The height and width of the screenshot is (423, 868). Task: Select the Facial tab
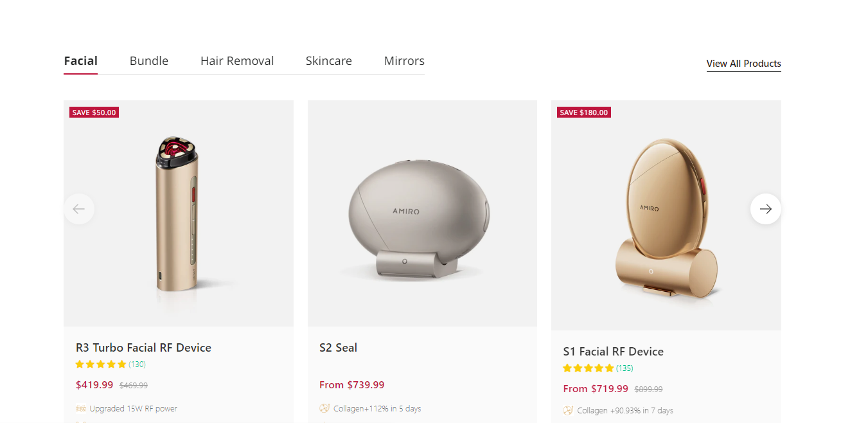tap(81, 61)
